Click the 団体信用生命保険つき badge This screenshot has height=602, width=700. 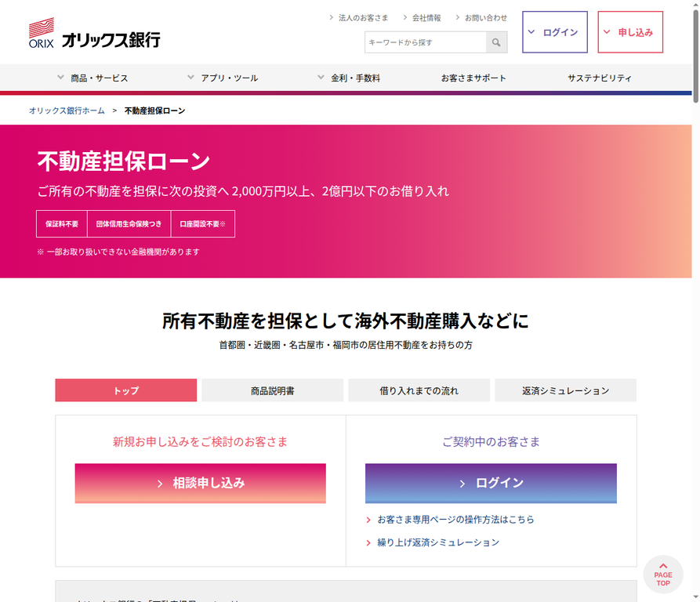coord(129,224)
